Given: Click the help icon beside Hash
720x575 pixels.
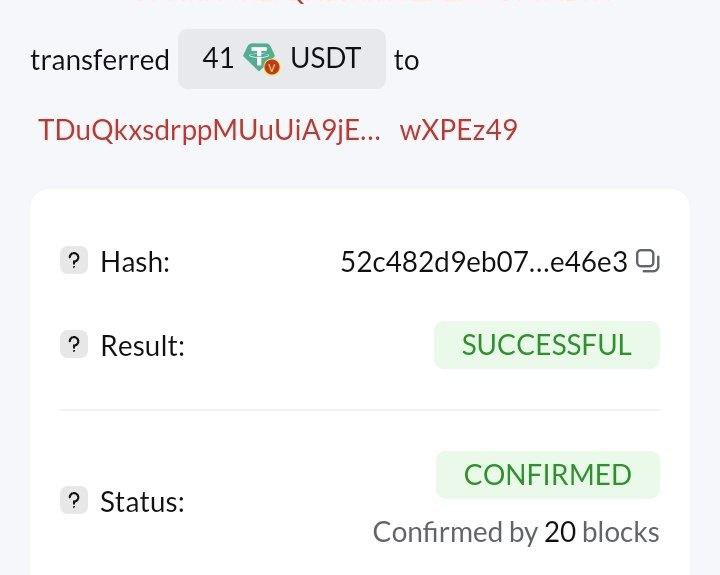Looking at the screenshot, I should (x=74, y=262).
